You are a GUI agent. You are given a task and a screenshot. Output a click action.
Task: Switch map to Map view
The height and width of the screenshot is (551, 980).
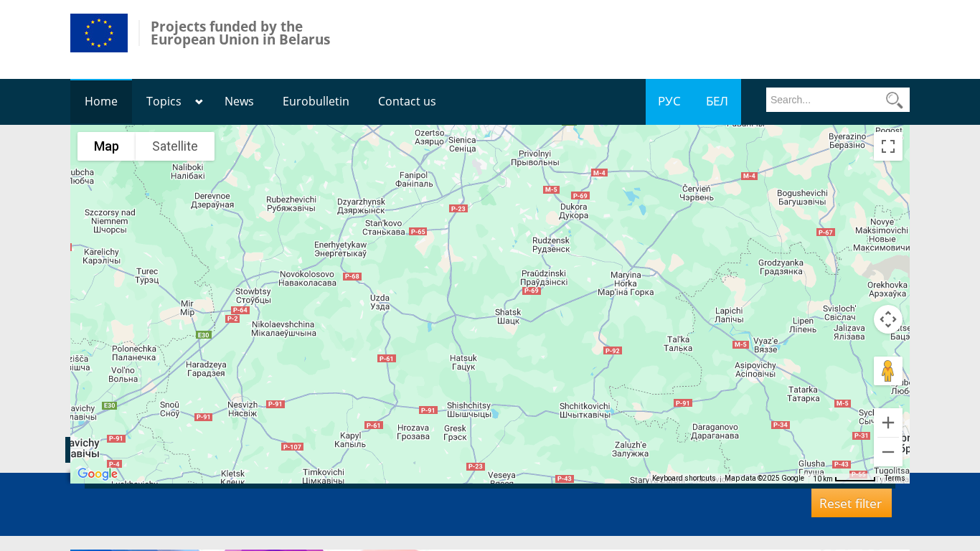(106, 146)
